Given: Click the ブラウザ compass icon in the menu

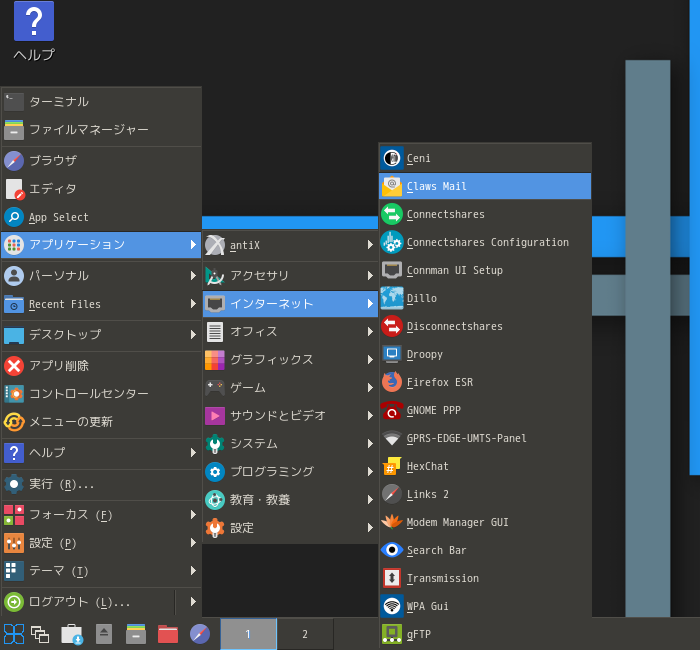Looking at the screenshot, I should pos(14,161).
